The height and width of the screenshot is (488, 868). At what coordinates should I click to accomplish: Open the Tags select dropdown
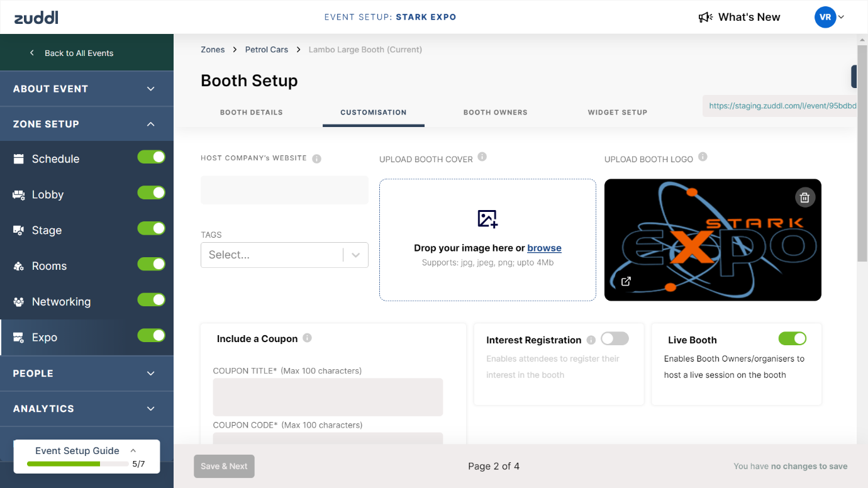pyautogui.click(x=284, y=255)
